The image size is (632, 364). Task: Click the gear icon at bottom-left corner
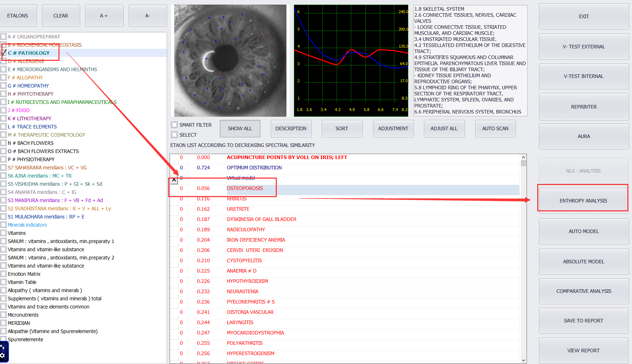[2, 355]
